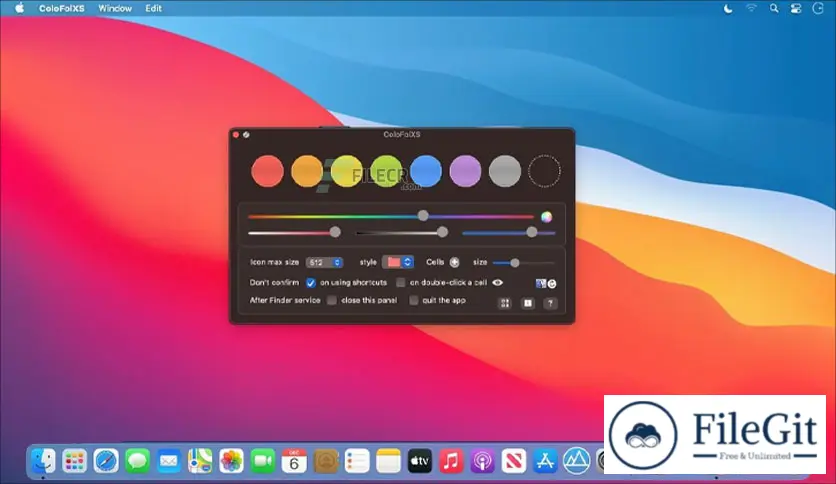Click the Finder restore icon beside eye

[x=546, y=284]
